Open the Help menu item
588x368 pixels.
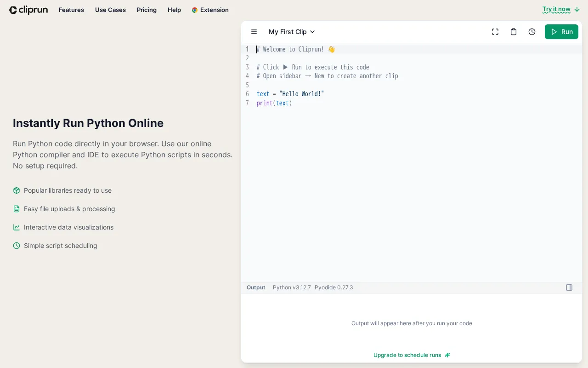coord(174,10)
